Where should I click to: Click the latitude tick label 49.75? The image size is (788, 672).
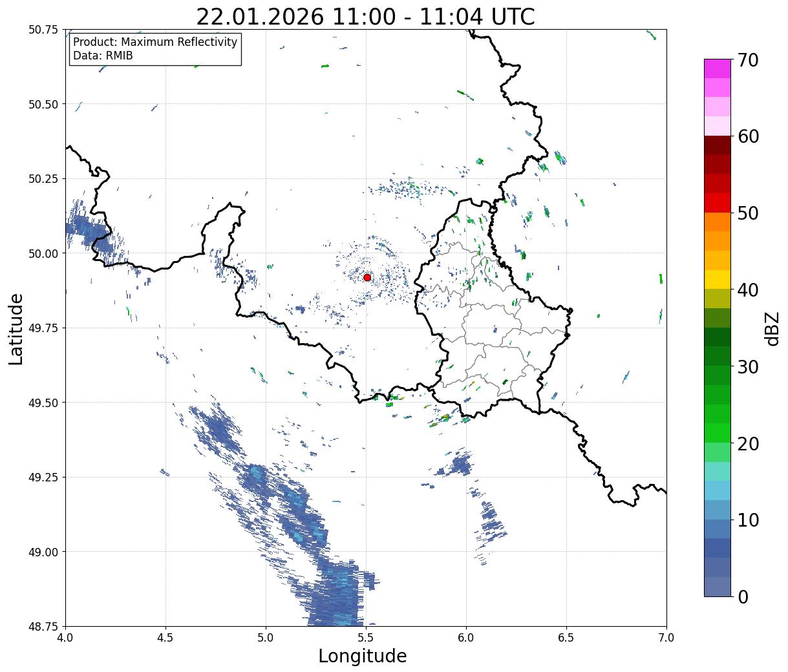click(x=43, y=328)
